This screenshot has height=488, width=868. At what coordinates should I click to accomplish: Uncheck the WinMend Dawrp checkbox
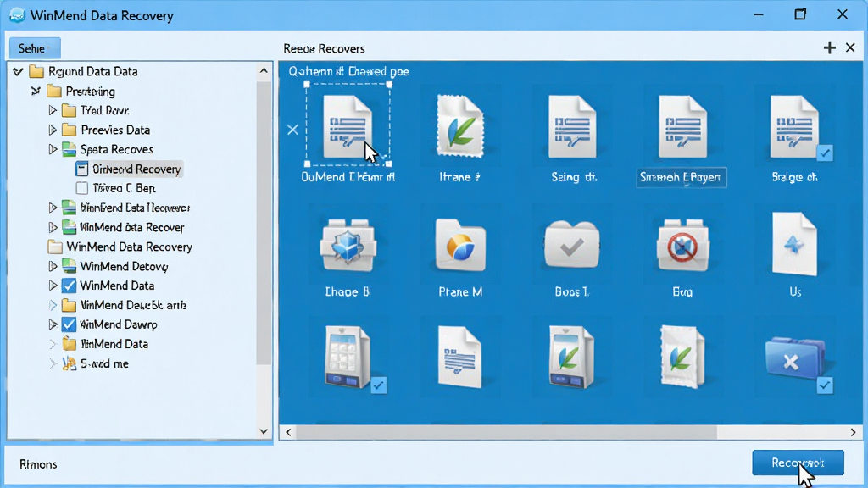coord(69,324)
